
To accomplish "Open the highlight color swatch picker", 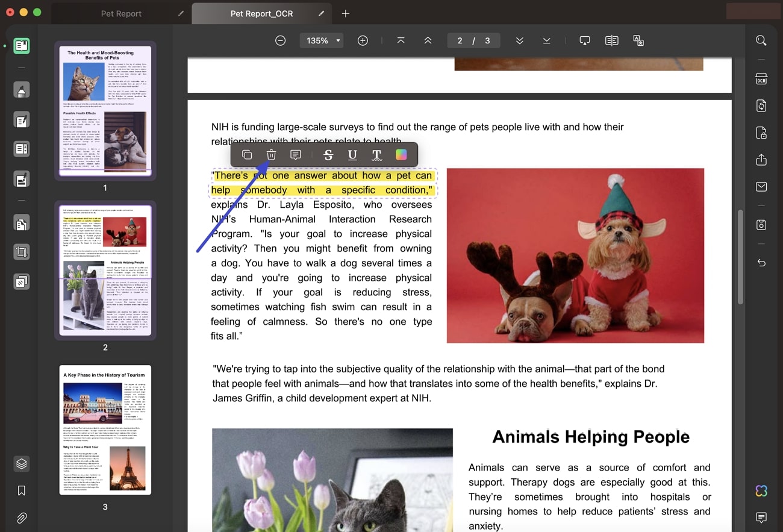I will (x=401, y=154).
